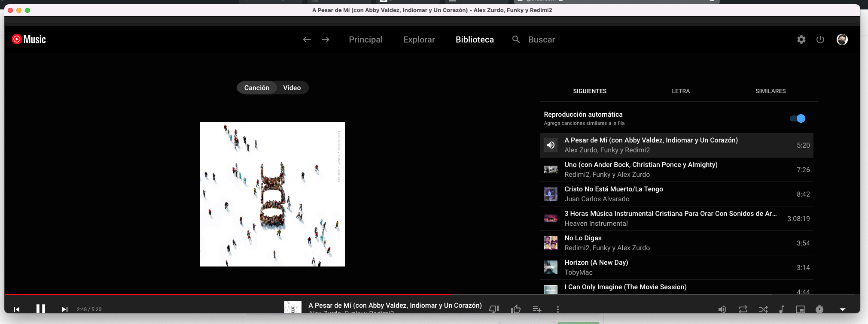Go to Explorar page

click(x=419, y=39)
